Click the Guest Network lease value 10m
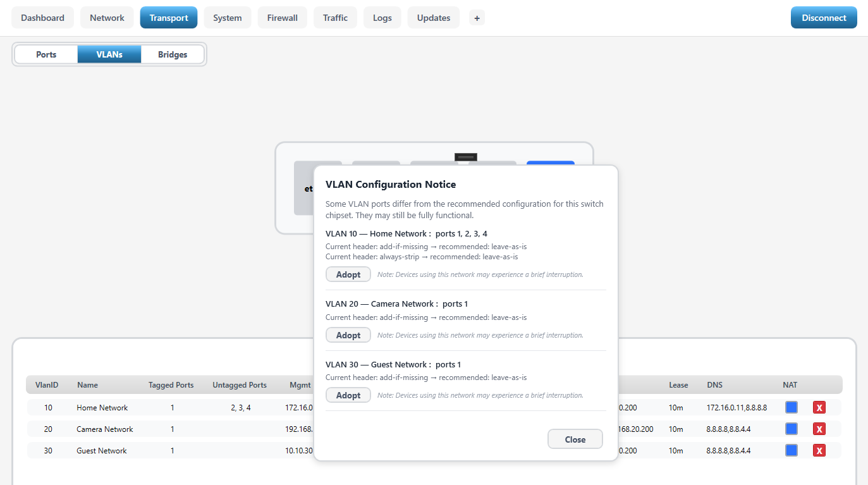Viewport: 868px width, 485px height. (x=676, y=451)
